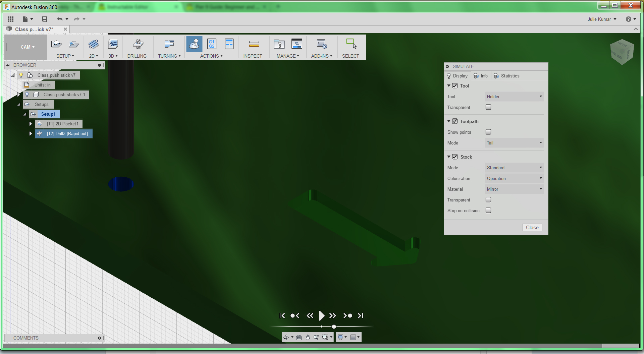The width and height of the screenshot is (644, 354).
Task: Enable Stop on collision checkbox
Action: pos(488,211)
